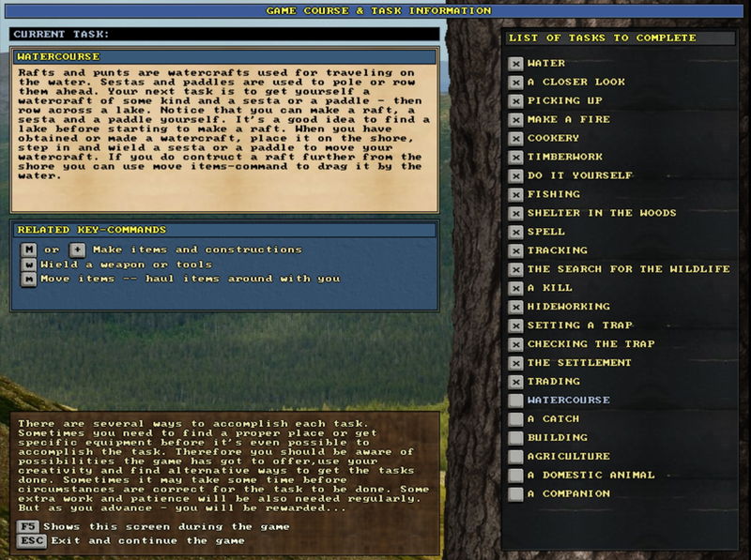The image size is (751, 560).
Task: Click the checked box next to Water
Action: tap(515, 64)
